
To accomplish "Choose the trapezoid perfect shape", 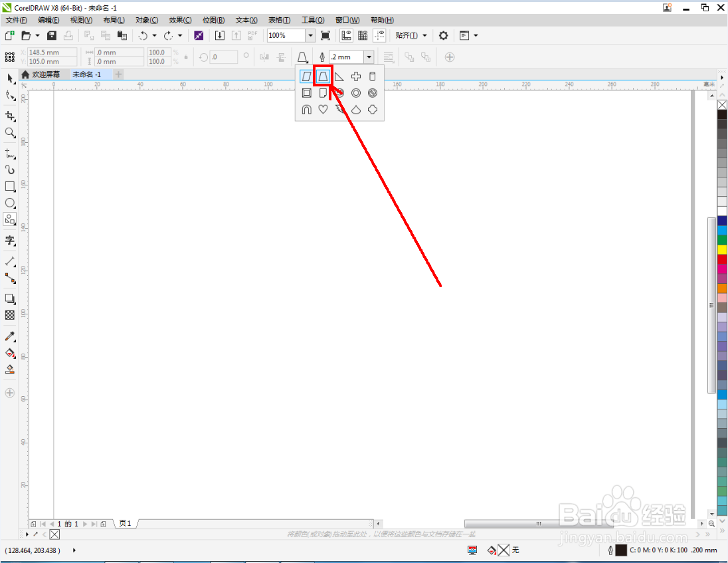I will pos(323,76).
